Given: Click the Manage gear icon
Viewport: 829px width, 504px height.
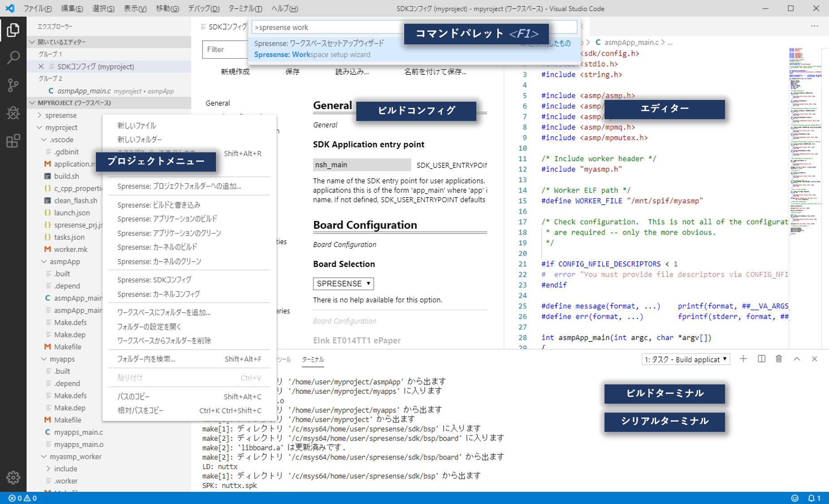Looking at the screenshot, I should pyautogui.click(x=13, y=478).
